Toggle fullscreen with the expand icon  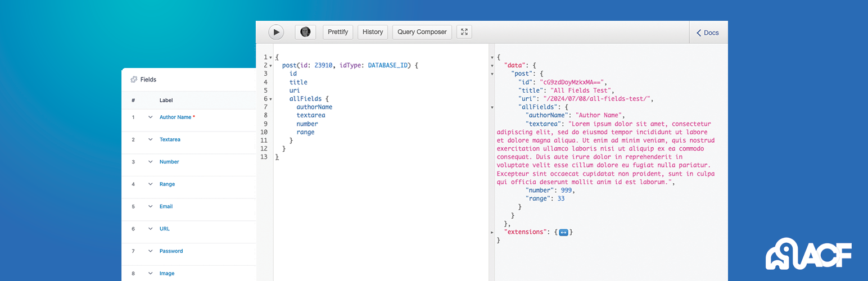464,32
